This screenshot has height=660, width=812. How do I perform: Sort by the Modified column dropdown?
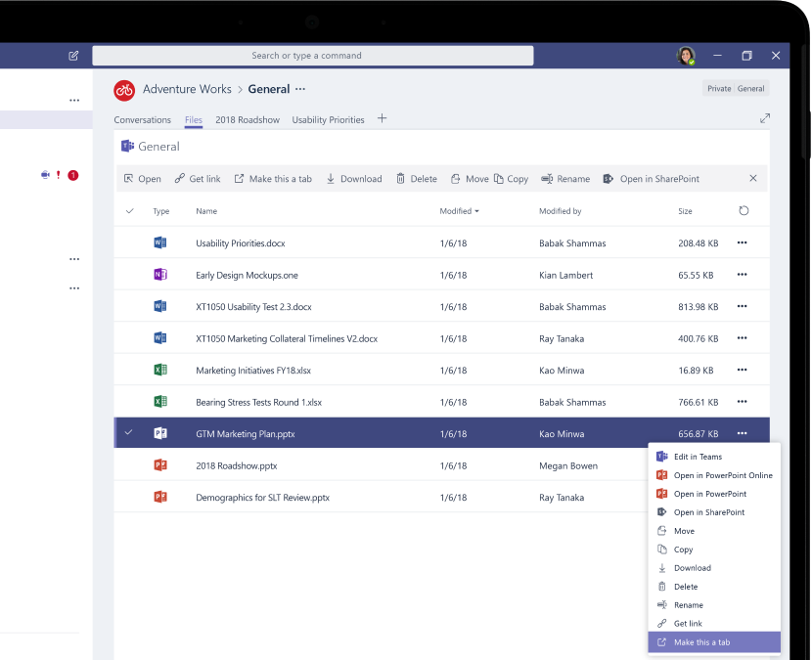[x=460, y=211]
